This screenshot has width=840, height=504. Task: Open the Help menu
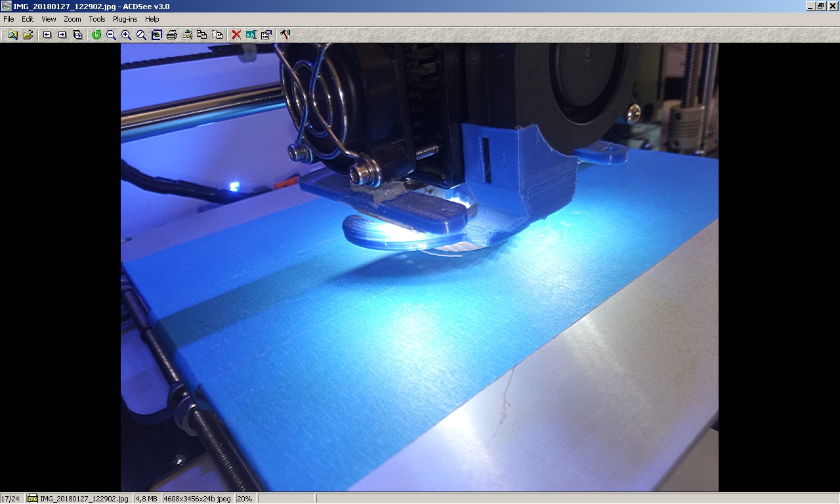[152, 19]
